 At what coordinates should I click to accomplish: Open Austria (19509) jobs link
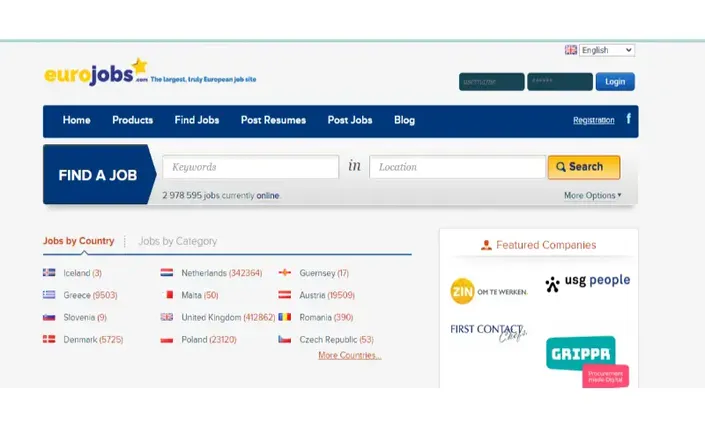(x=327, y=295)
